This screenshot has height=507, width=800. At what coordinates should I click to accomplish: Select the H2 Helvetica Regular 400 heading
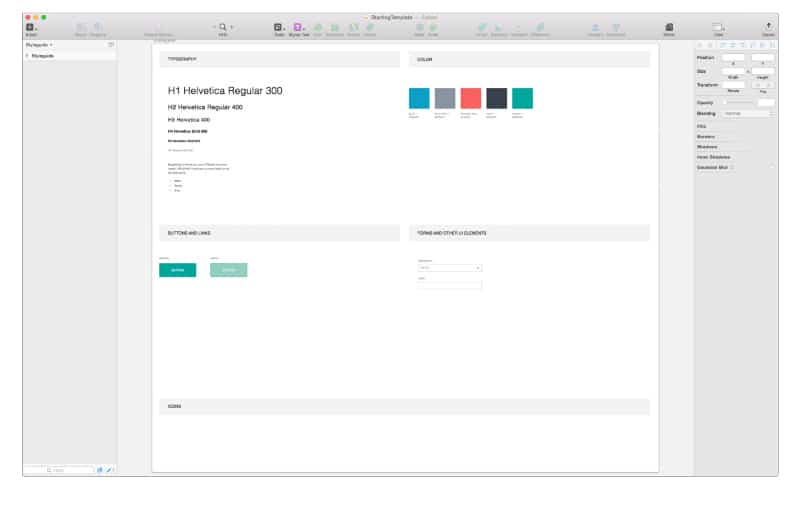tap(205, 107)
